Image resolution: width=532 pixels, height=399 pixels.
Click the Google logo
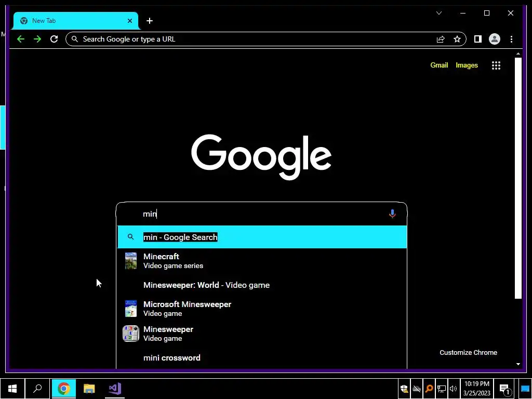pos(261,157)
